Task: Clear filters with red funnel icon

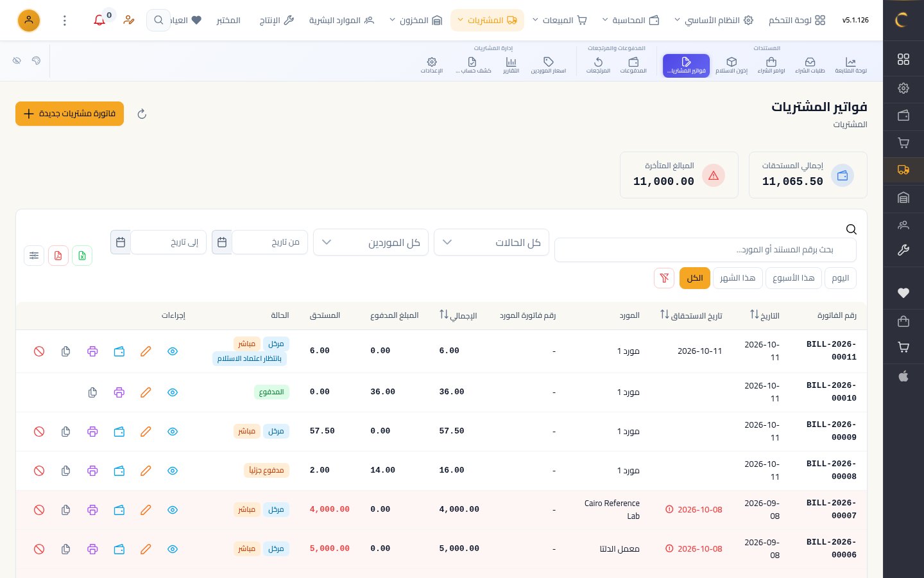Action: [664, 278]
